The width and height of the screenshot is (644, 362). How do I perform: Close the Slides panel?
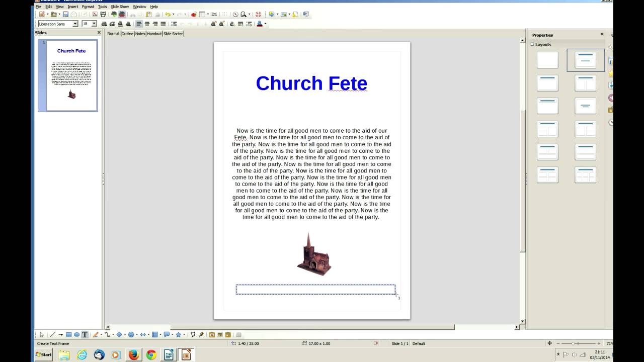(x=99, y=33)
